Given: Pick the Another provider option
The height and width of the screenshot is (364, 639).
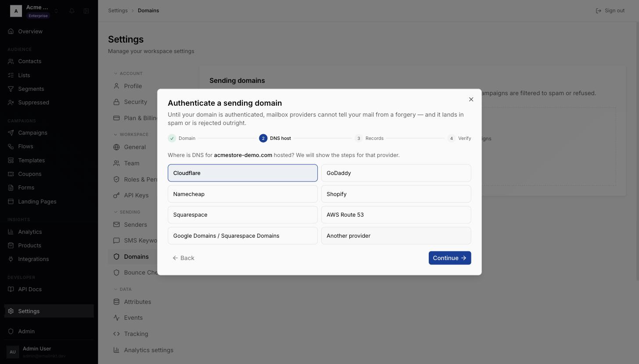Looking at the screenshot, I should (396, 236).
